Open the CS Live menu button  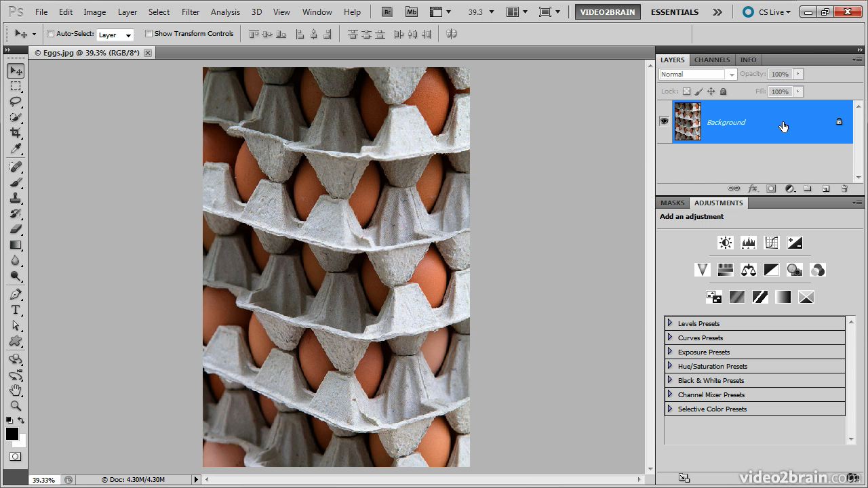(766, 12)
